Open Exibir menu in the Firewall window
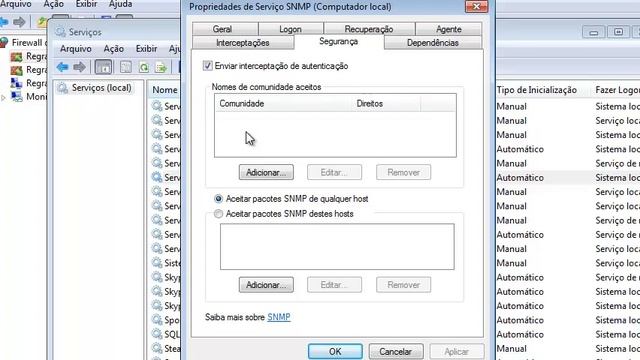The width and height of the screenshot is (640, 360). (x=87, y=4)
